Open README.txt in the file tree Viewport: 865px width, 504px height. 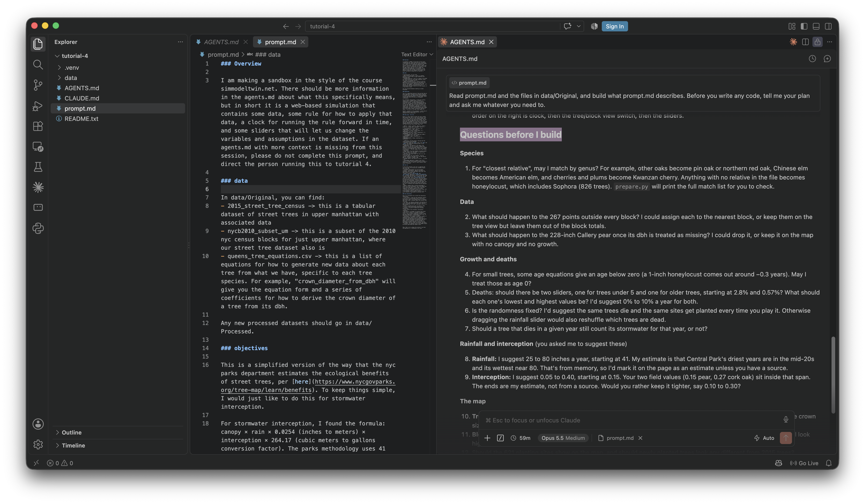click(81, 118)
